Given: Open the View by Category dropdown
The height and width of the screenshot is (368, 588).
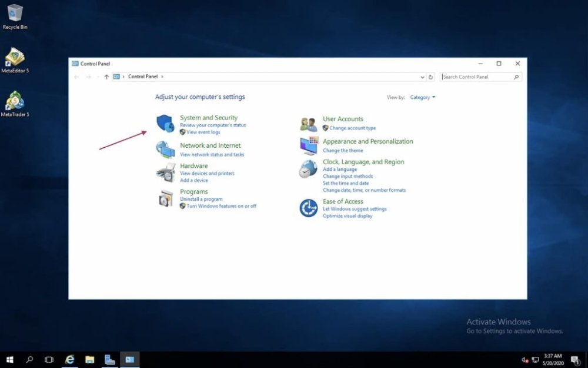Looking at the screenshot, I should click(x=423, y=97).
